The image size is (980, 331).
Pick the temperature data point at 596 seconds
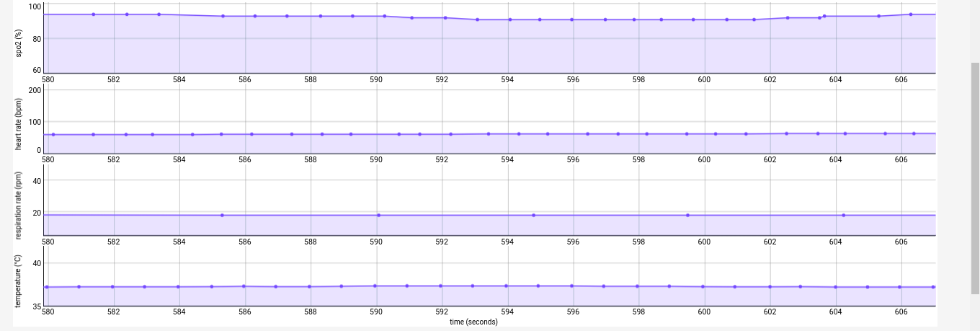pos(572,286)
